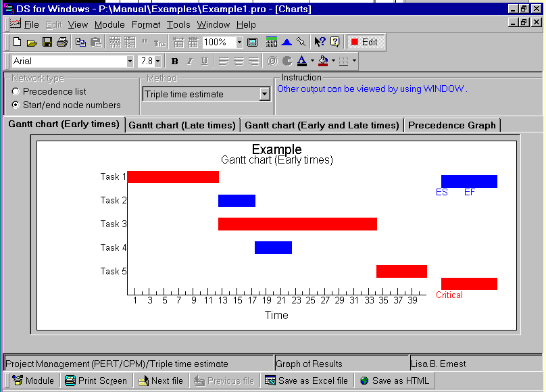This screenshot has height=392, width=546.
Task: Click the Save disk icon
Action: 47,42
